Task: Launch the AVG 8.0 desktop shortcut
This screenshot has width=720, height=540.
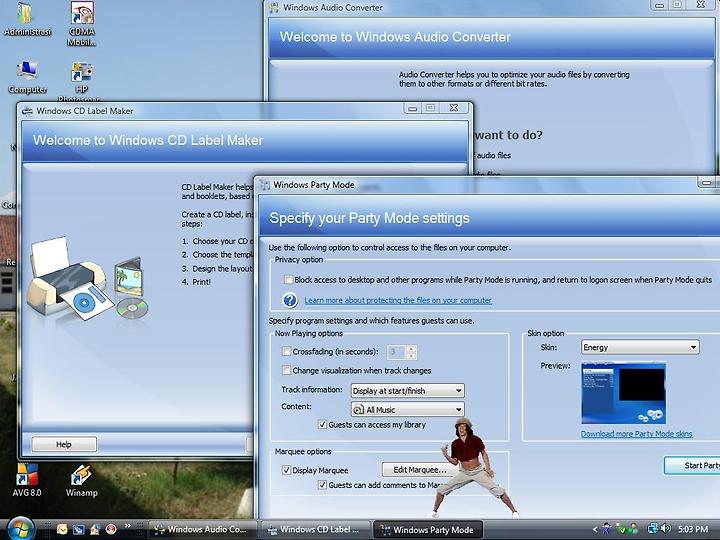Action: pyautogui.click(x=27, y=480)
